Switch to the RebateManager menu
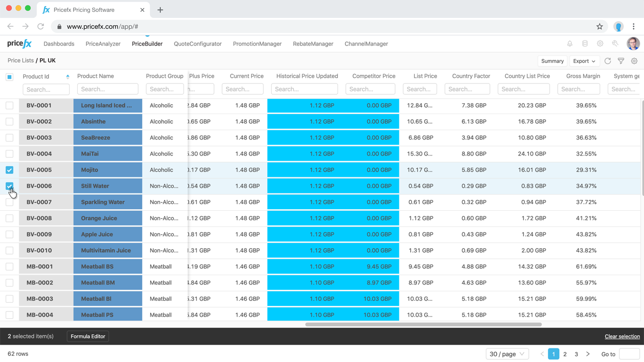The width and height of the screenshot is (644, 362). [x=313, y=44]
